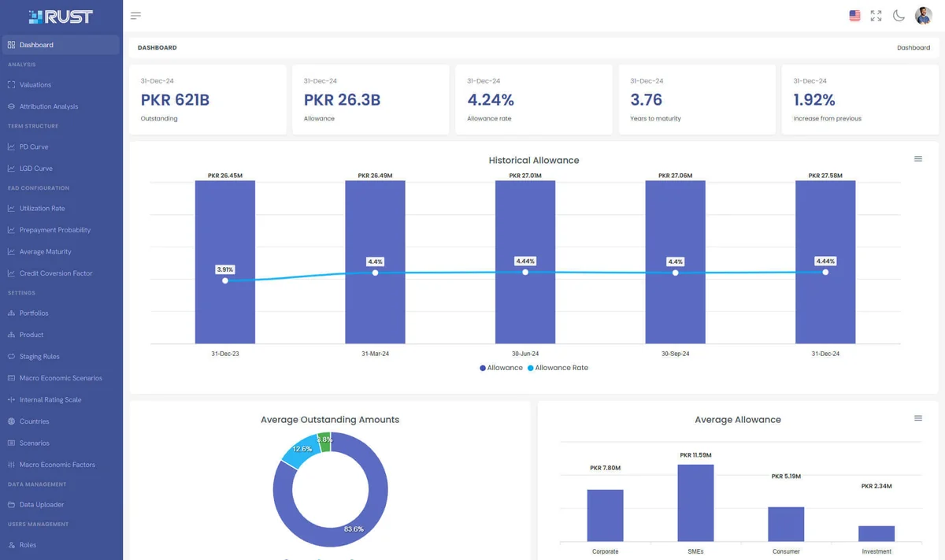Click the Prepayment Probability chart icon
The image size is (945, 560).
pos(11,230)
